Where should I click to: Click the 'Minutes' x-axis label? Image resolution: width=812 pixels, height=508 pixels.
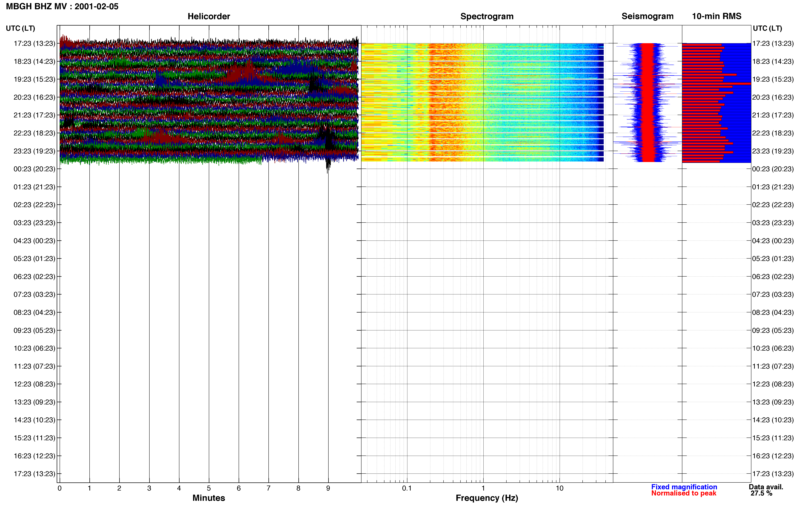tap(209, 498)
